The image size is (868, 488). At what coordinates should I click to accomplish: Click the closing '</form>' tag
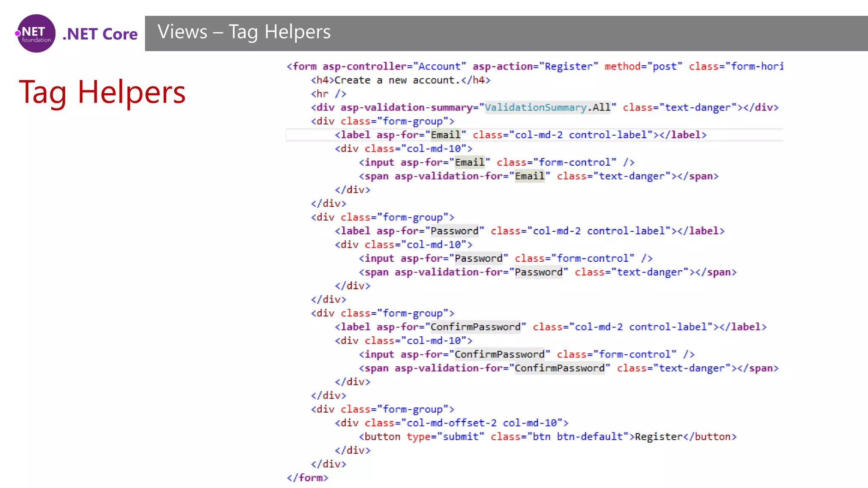point(308,478)
